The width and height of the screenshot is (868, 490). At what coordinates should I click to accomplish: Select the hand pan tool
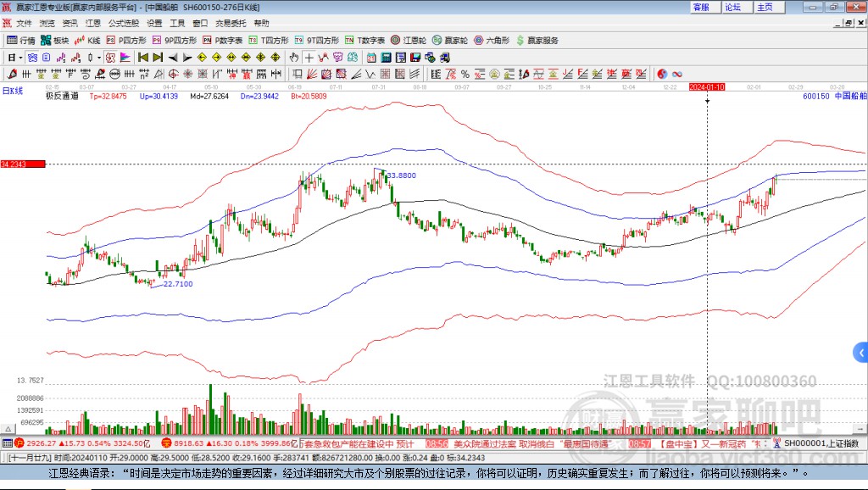point(294,58)
